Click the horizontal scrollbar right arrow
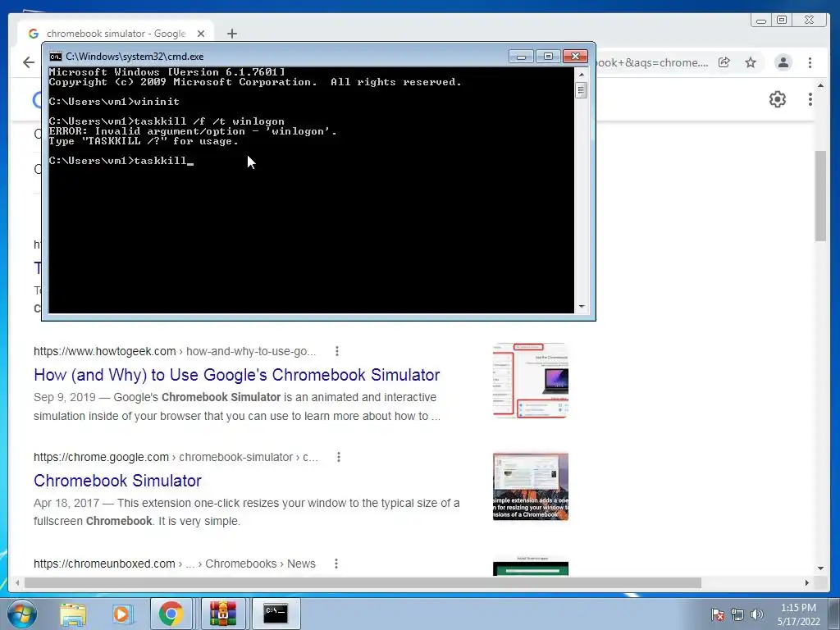Viewport: 840px width, 630px height. 807,582
